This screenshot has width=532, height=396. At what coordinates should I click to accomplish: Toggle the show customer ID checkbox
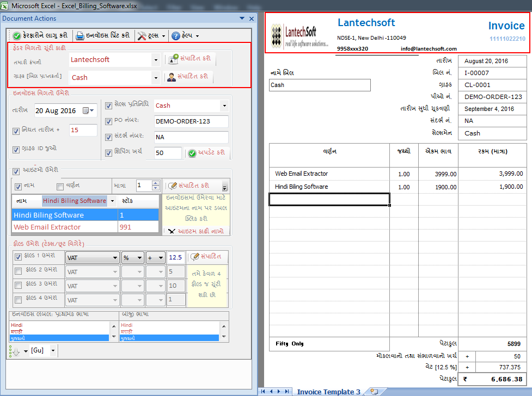(x=16, y=150)
